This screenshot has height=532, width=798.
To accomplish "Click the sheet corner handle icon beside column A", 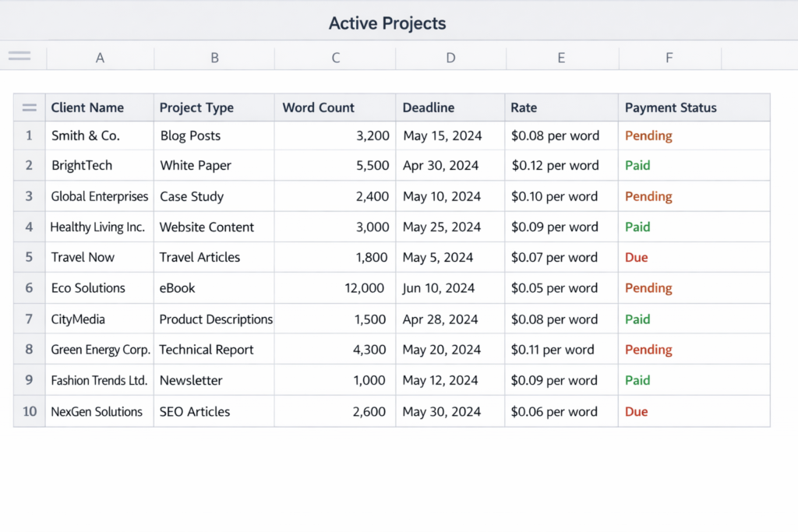I will tap(19, 56).
